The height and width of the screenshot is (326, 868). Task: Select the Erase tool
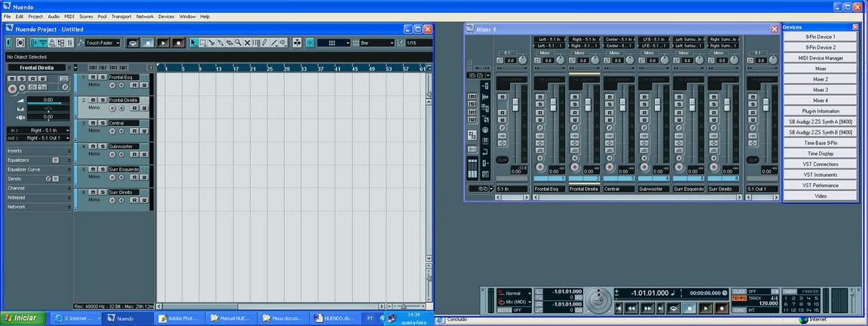click(x=229, y=43)
